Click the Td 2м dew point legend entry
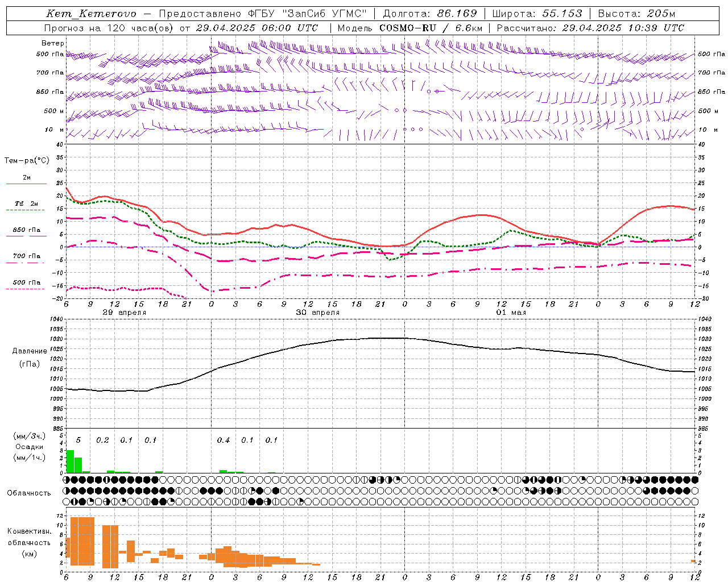Viewport: 728px width, 582px height. [x=27, y=203]
